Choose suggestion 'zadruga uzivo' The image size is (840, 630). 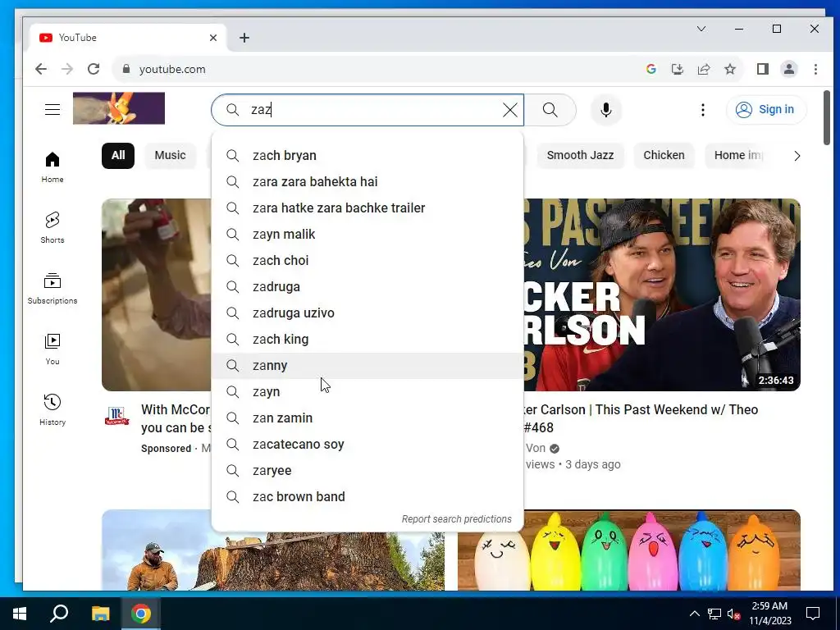click(367, 313)
